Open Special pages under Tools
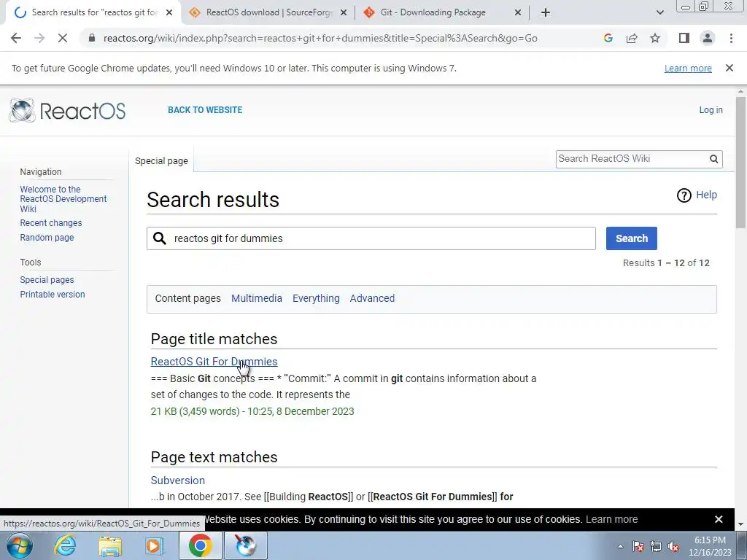The height and width of the screenshot is (560, 747). point(47,280)
